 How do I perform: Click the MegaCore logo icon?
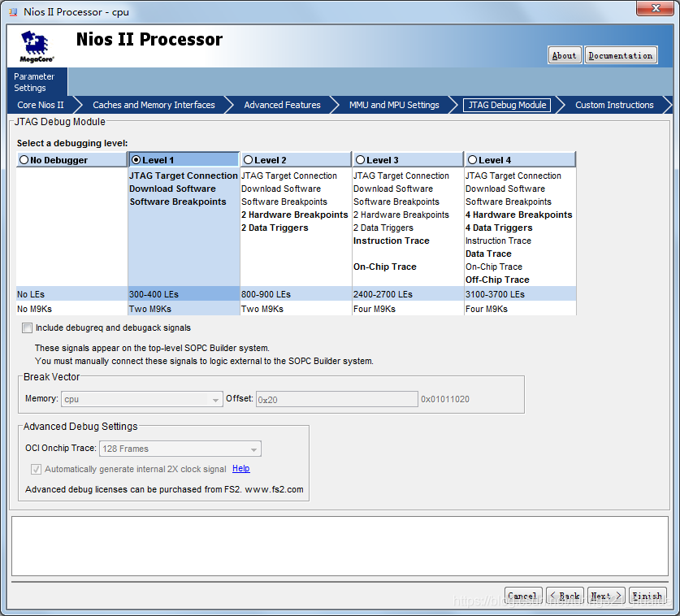click(x=37, y=46)
